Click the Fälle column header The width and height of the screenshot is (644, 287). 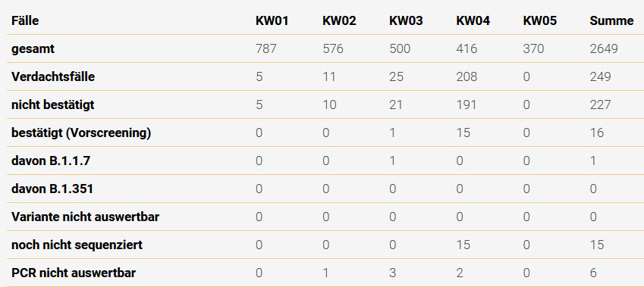coord(25,21)
